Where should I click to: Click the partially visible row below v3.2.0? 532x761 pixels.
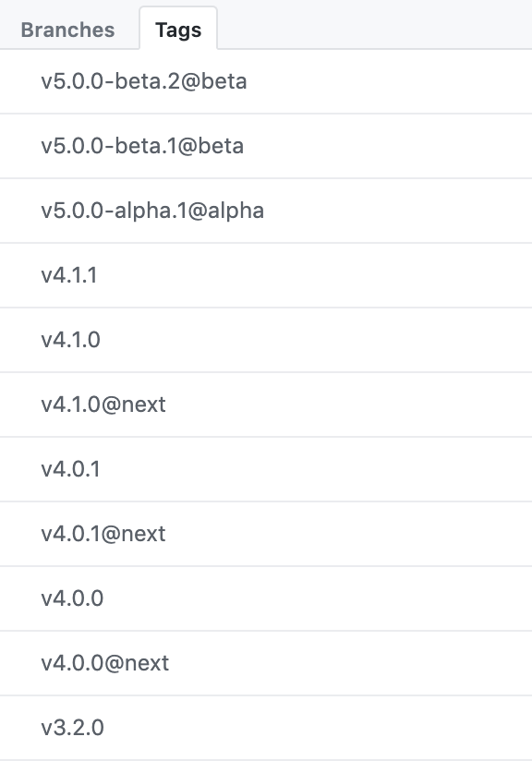[x=266, y=757]
